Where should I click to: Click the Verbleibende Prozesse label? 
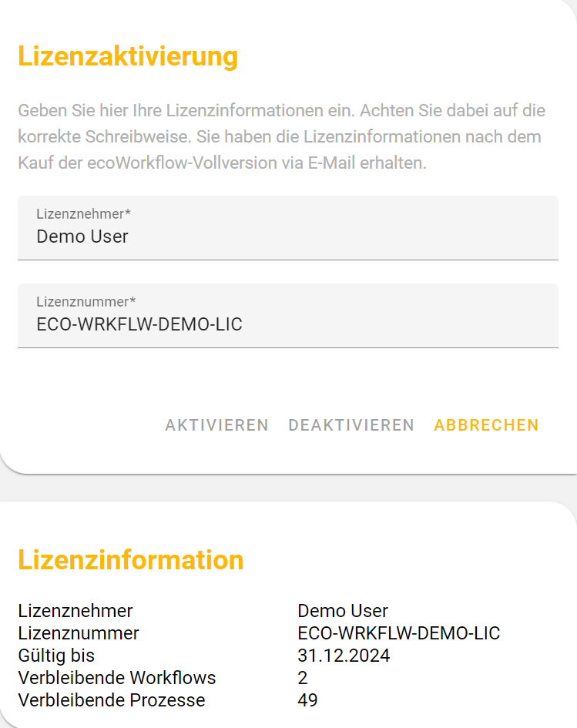tap(112, 700)
